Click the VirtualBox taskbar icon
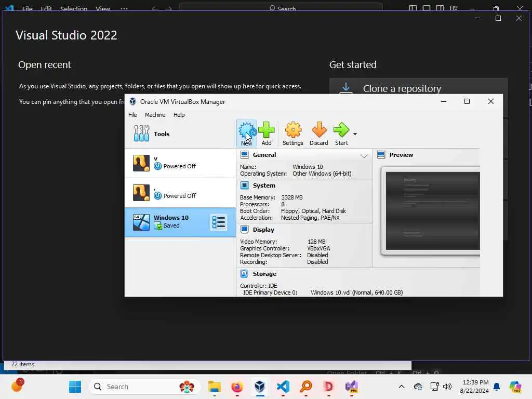 pyautogui.click(x=260, y=387)
